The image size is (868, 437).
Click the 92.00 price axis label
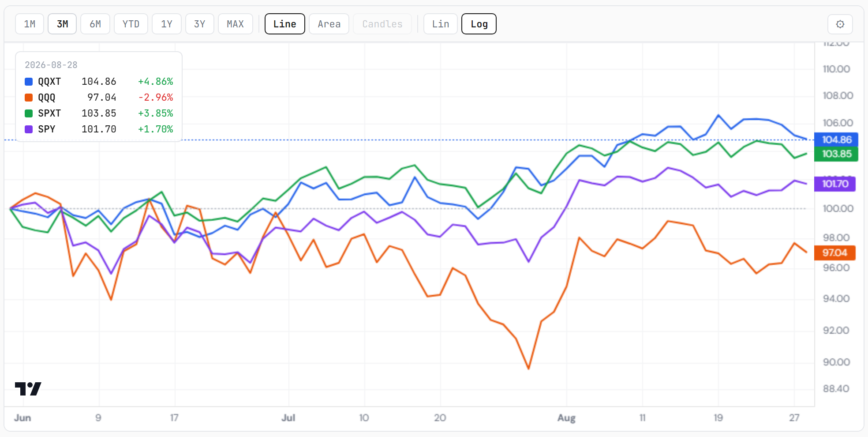coord(836,331)
